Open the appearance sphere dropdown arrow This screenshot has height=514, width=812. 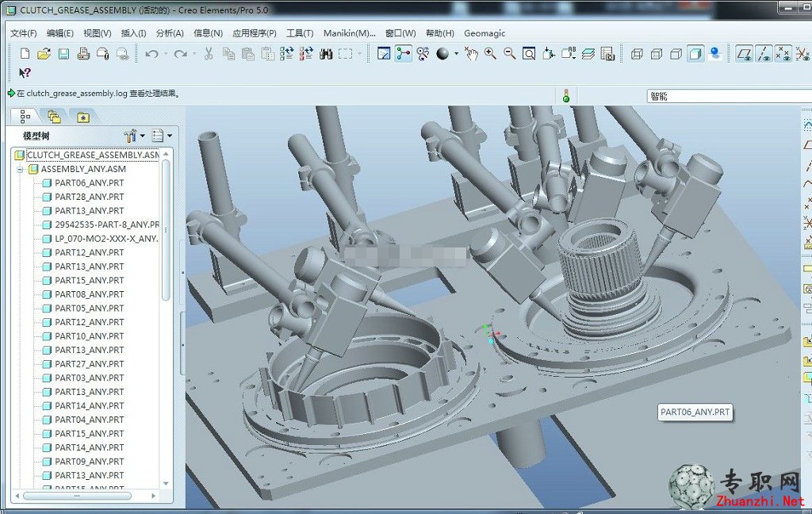[x=456, y=53]
